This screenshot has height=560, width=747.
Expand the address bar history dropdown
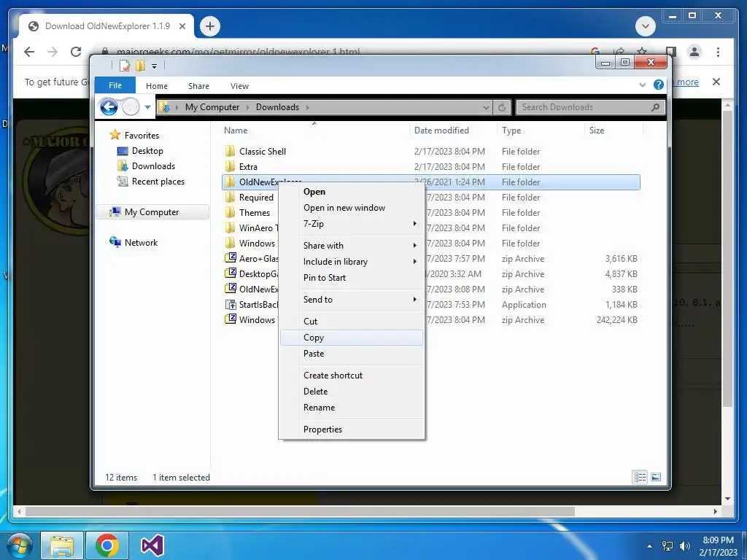coord(486,108)
